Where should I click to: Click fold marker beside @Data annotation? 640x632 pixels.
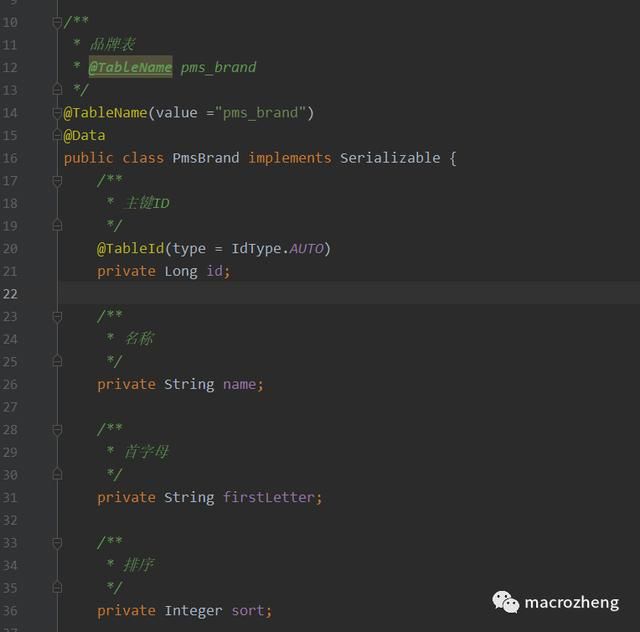point(57,135)
